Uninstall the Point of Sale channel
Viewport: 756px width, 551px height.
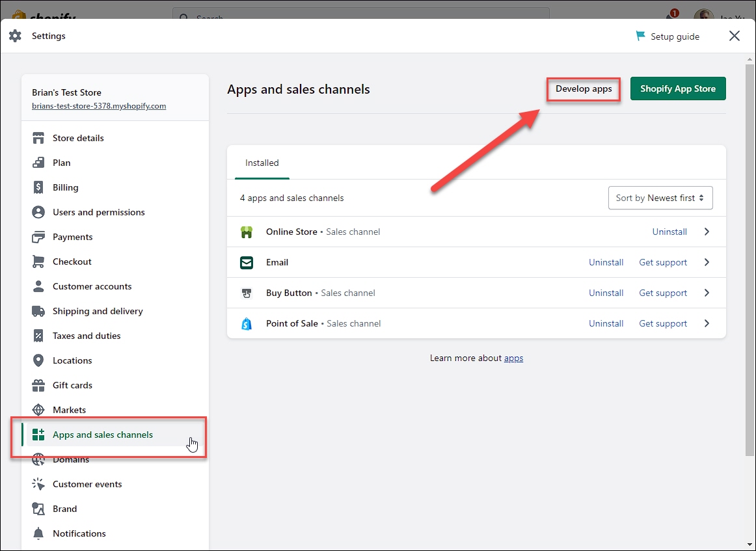tap(606, 323)
